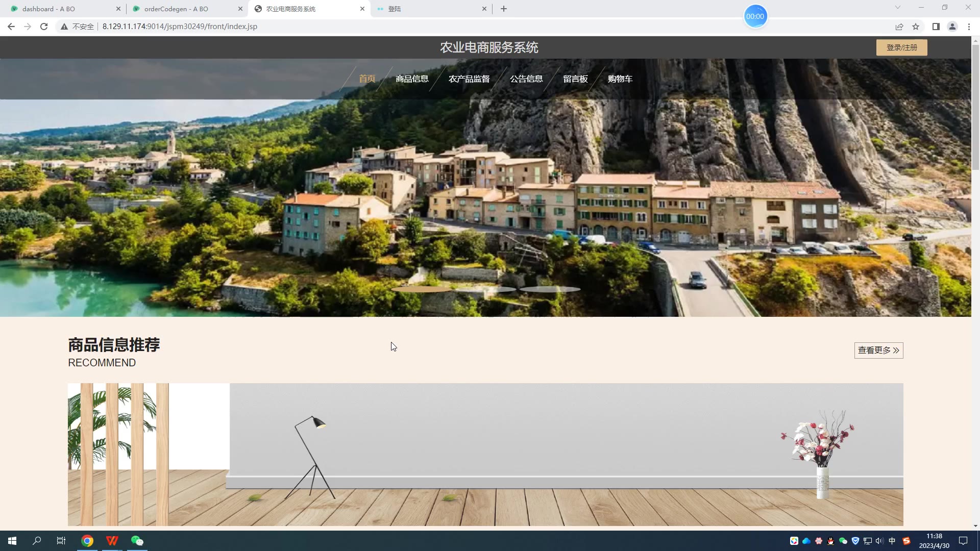Go to 购物车 shopping cart
Viewport: 980px width, 551px height.
pyautogui.click(x=620, y=79)
